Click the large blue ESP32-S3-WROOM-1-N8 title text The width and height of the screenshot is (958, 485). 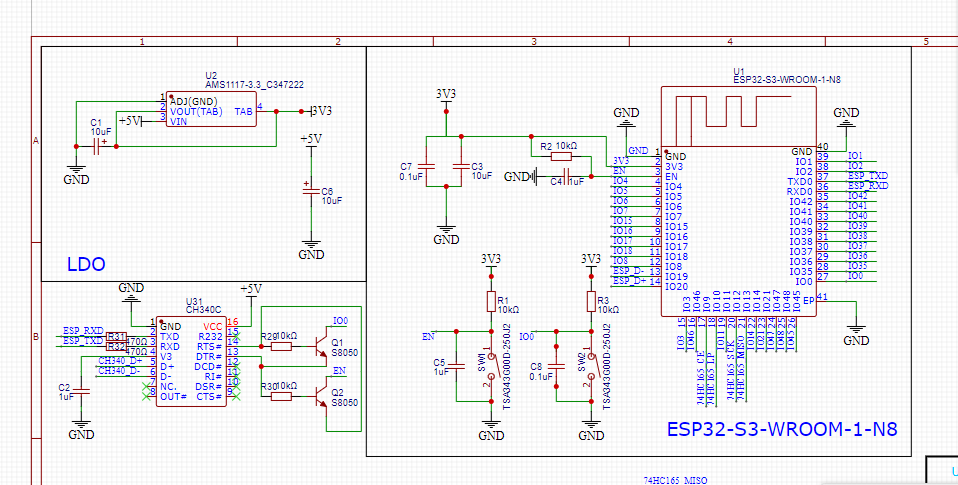pos(782,429)
